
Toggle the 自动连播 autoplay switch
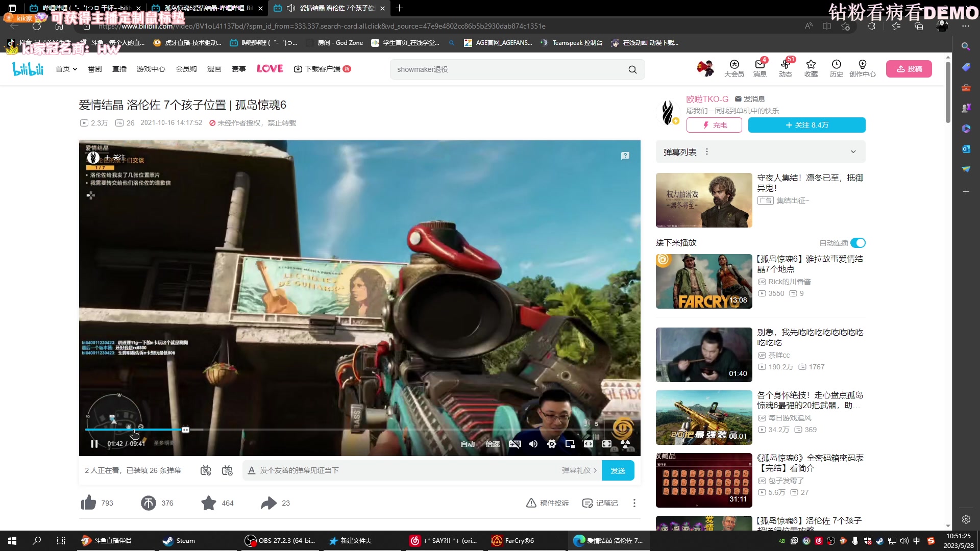click(x=858, y=243)
